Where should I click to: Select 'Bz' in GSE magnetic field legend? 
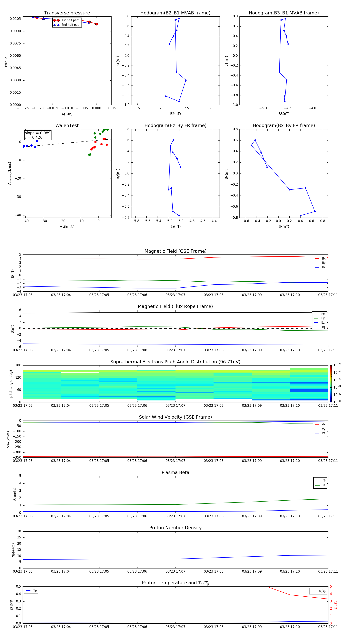(x=320, y=267)
